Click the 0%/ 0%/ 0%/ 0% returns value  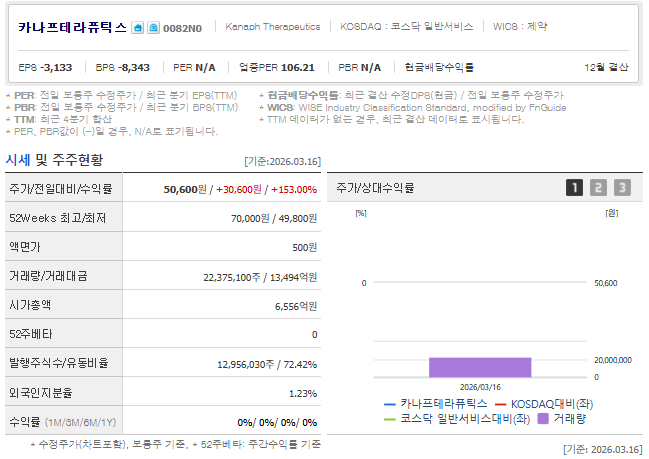pos(277,423)
